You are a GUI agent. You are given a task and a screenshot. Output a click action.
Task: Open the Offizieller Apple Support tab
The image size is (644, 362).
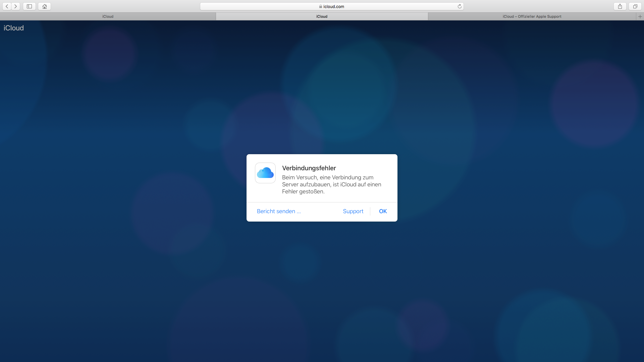tap(532, 16)
